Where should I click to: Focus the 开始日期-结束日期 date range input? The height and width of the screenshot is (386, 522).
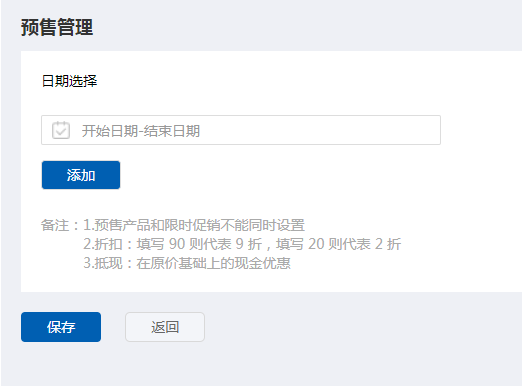[241, 130]
